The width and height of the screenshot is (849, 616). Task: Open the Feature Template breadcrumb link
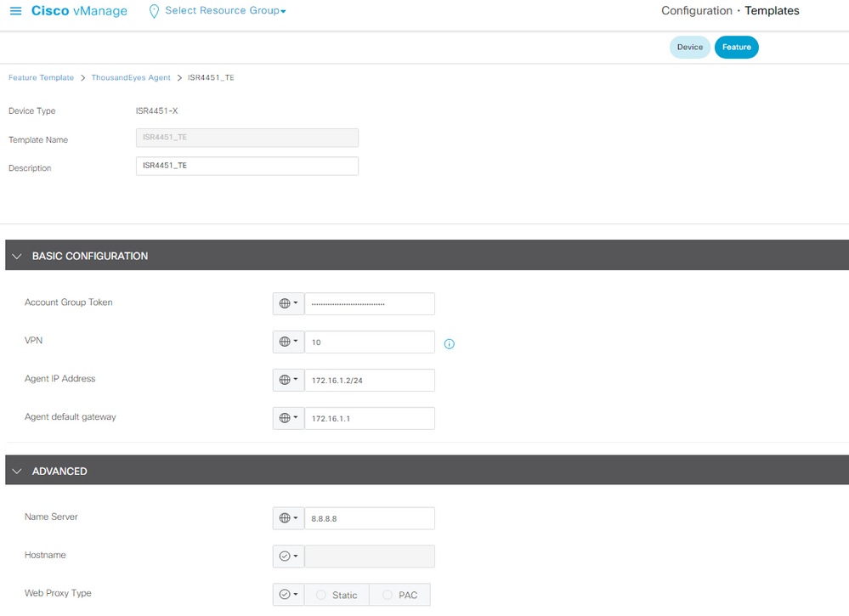click(x=41, y=77)
